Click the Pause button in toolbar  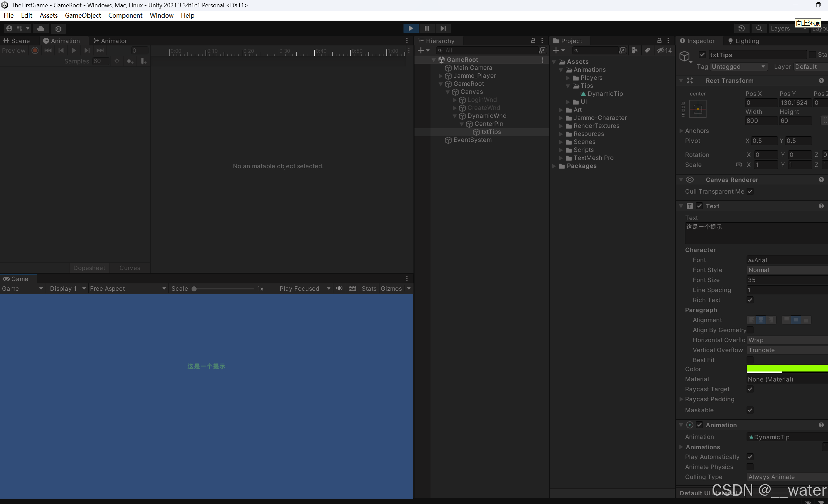coord(427,29)
